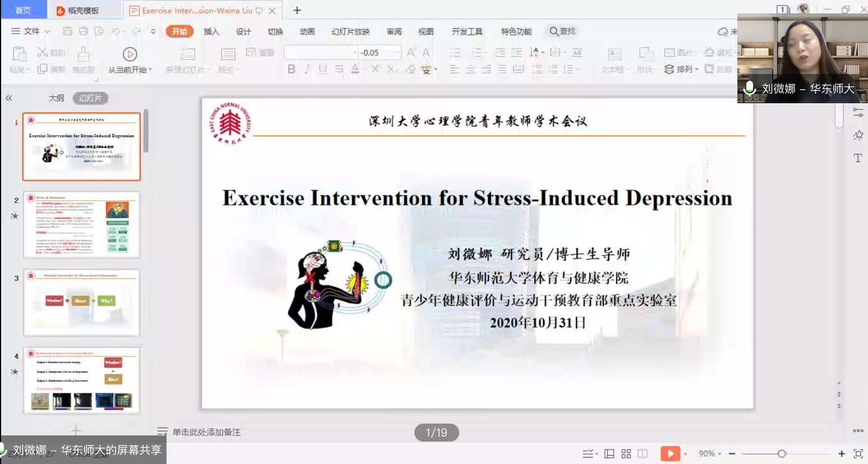Collapse the slide panel with double chevron
Viewport: 868px width, 464px height.
[9, 98]
